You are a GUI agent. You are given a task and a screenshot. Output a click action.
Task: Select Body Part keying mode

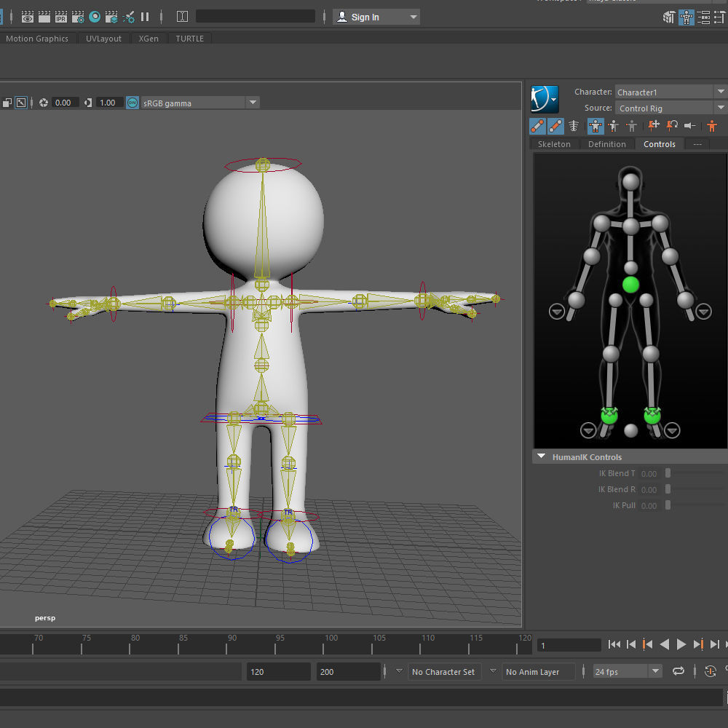614,126
